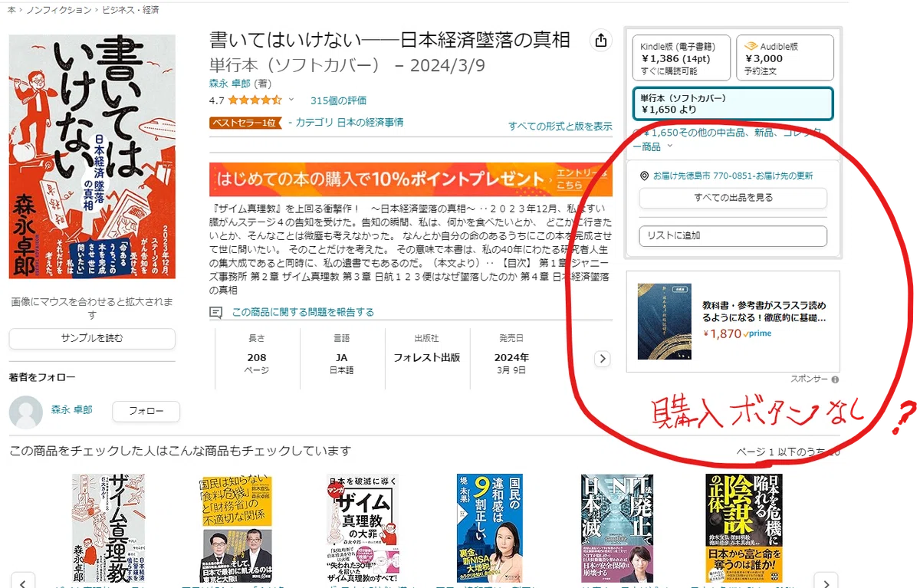Viewport: 920px width, 588px height.
Task: Click the report issue speech-bubble icon
Action: [x=216, y=312]
